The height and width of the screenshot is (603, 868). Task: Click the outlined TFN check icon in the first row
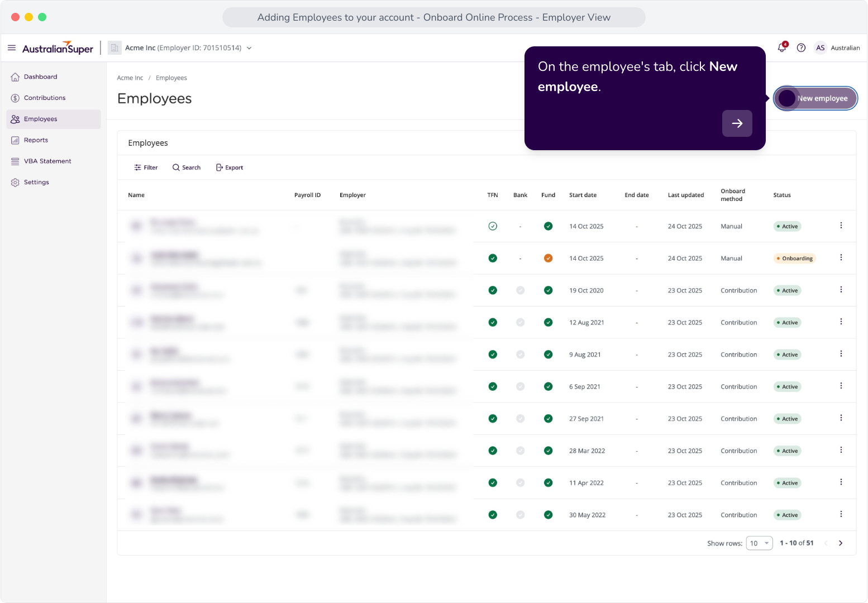click(493, 226)
